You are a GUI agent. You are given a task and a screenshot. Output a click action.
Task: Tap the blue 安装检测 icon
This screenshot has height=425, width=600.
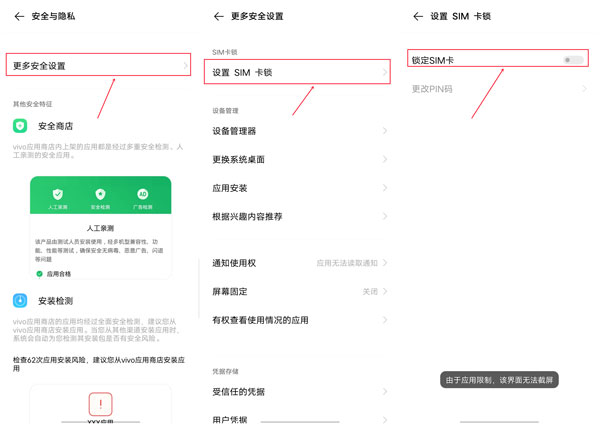coord(21,300)
